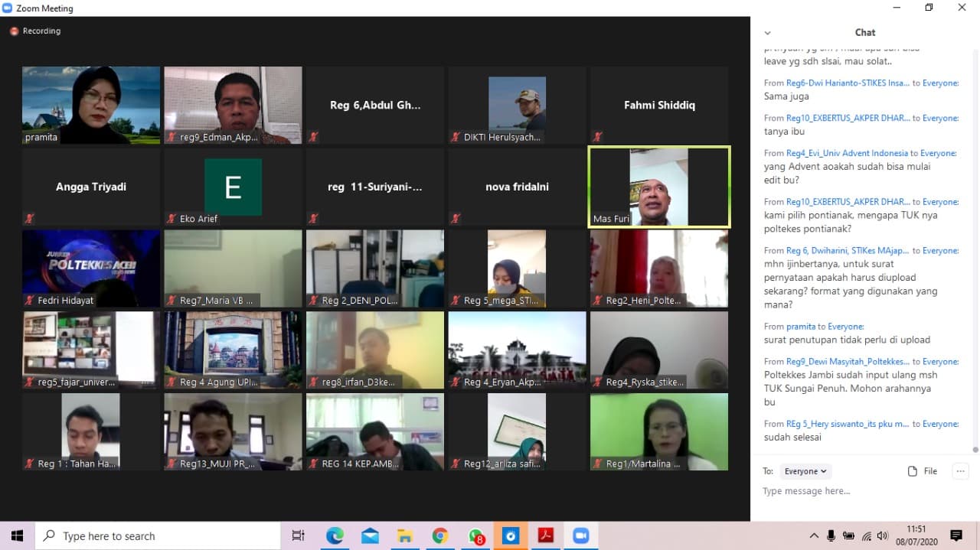Show hidden system tray icons

coord(813,536)
